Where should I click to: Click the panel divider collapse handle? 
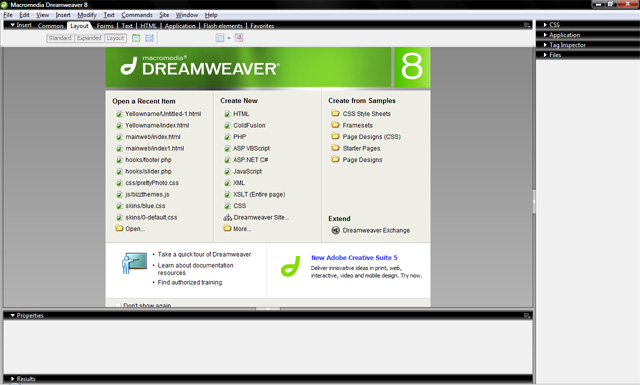click(534, 201)
